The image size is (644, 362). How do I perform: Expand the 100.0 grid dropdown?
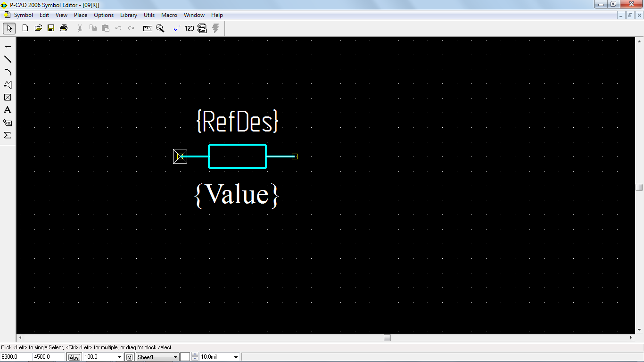click(x=119, y=357)
